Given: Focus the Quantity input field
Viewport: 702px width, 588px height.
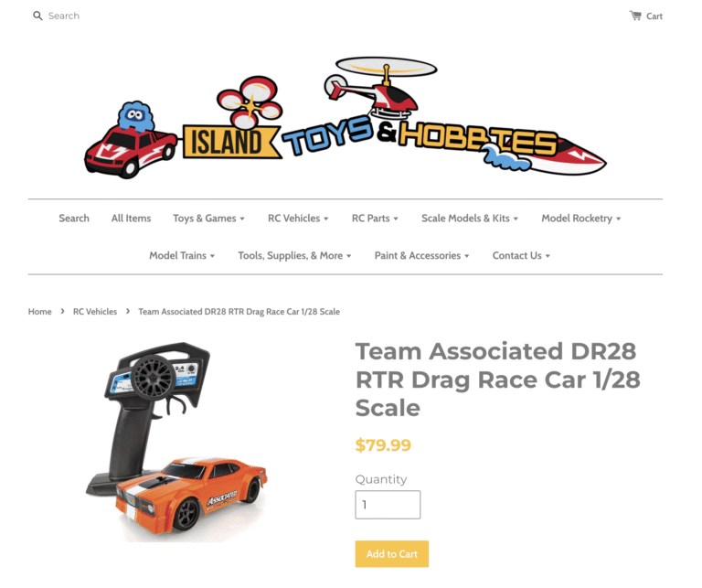Looking at the screenshot, I should [388, 505].
